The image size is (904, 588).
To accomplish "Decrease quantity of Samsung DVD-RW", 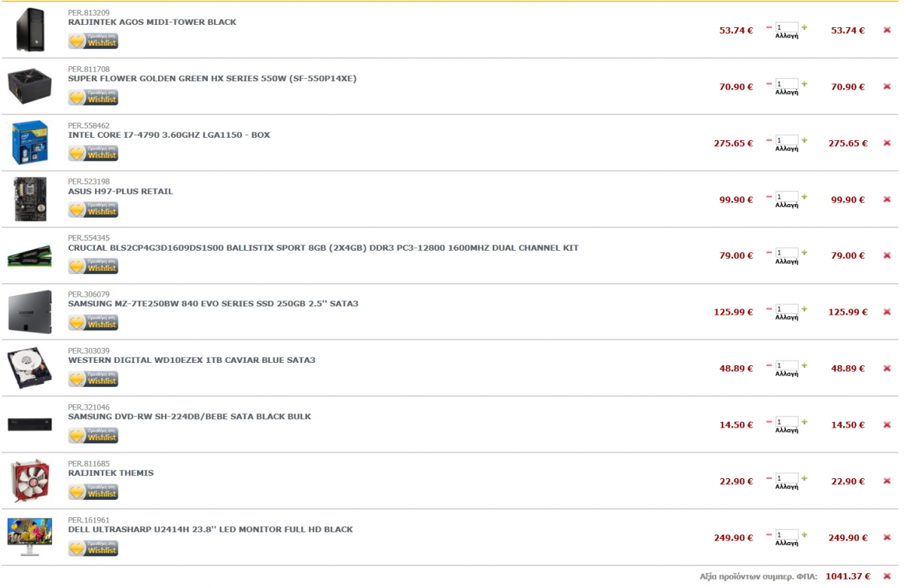I will tap(769, 422).
